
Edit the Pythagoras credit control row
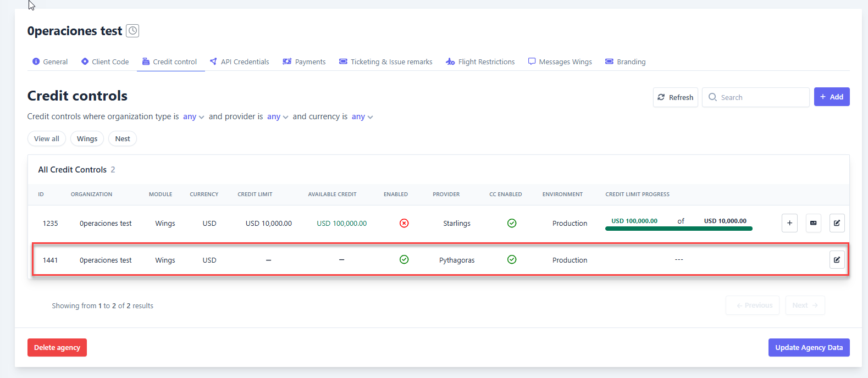[x=837, y=260]
